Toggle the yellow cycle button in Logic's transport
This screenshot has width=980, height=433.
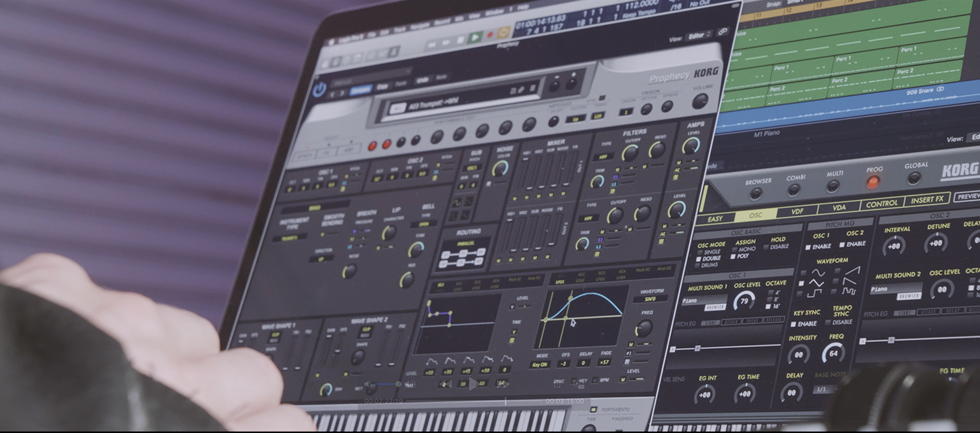click(505, 32)
